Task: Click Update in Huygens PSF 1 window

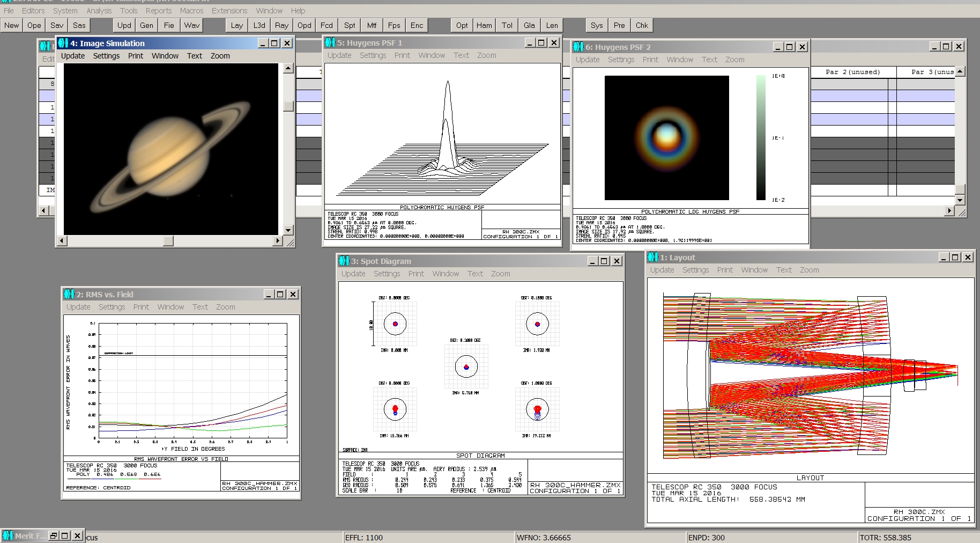Action: click(339, 55)
